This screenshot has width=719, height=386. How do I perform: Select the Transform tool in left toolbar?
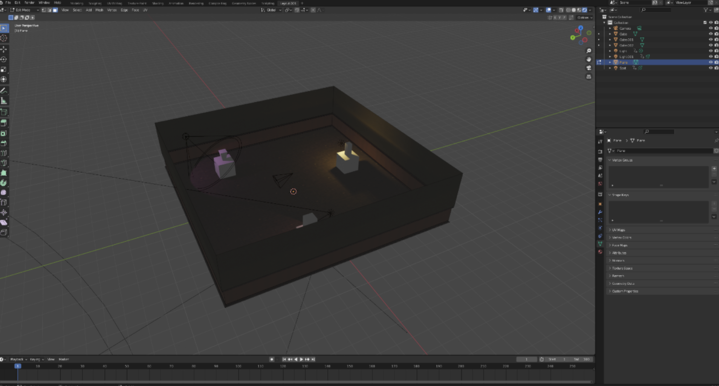click(4, 79)
